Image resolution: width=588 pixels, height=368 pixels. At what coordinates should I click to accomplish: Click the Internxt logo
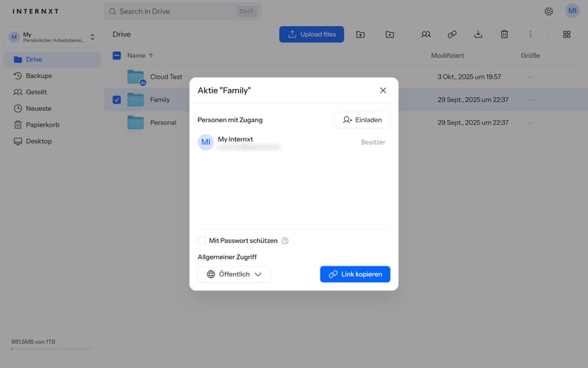(35, 11)
